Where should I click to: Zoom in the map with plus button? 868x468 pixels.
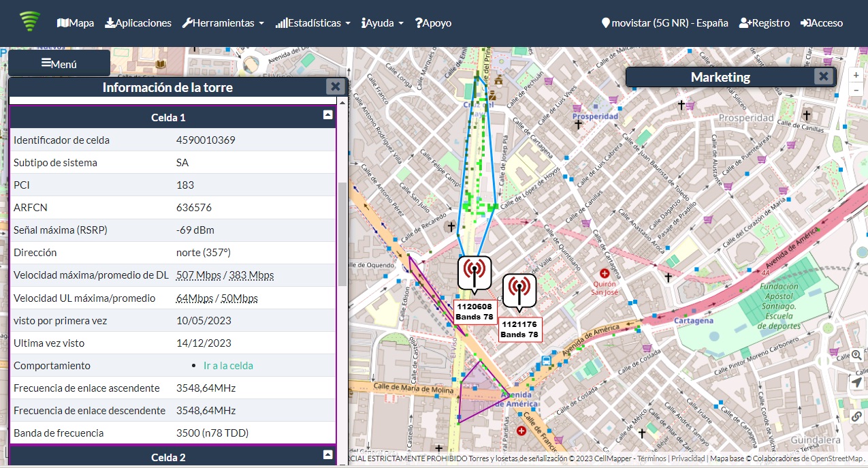pyautogui.click(x=856, y=75)
